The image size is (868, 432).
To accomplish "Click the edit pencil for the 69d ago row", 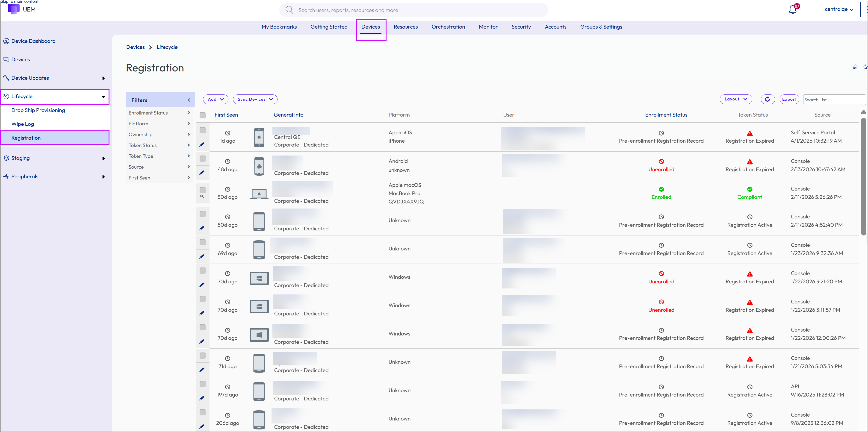I will tap(202, 257).
